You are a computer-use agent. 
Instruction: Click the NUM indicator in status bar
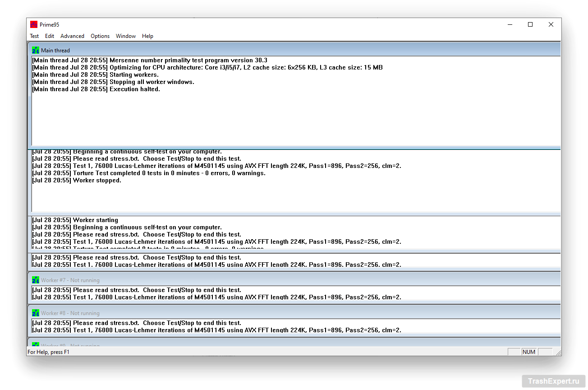[x=529, y=352]
